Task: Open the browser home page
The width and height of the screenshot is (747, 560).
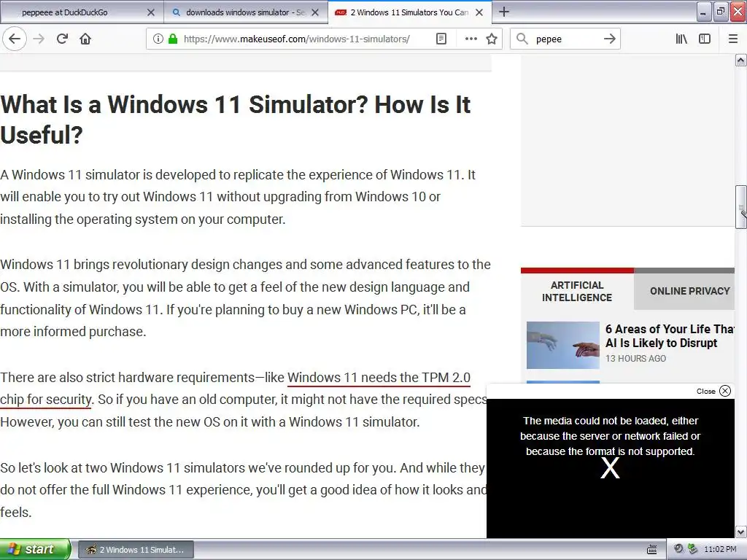Action: [x=85, y=39]
